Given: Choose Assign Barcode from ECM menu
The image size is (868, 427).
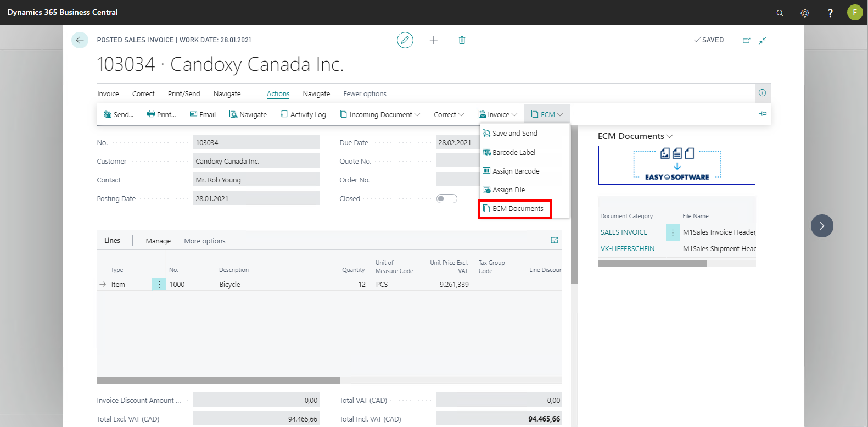Looking at the screenshot, I should [x=516, y=171].
